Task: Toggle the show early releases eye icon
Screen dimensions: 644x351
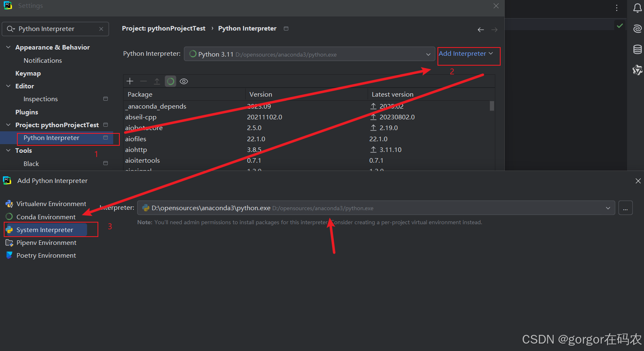Action: (x=184, y=81)
